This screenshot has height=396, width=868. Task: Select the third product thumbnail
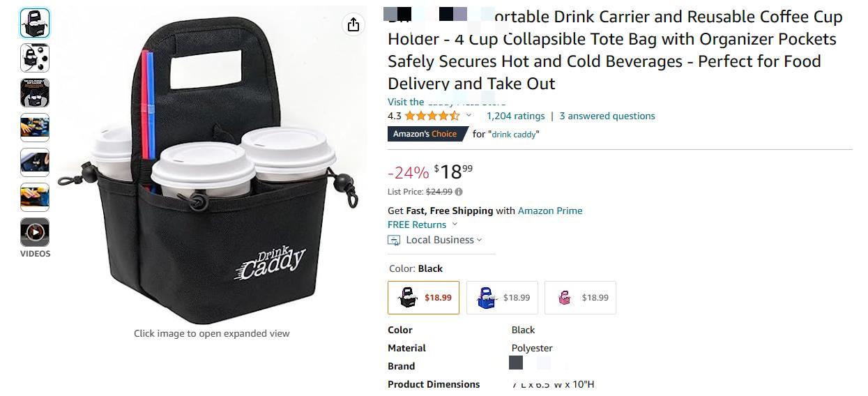point(35,93)
